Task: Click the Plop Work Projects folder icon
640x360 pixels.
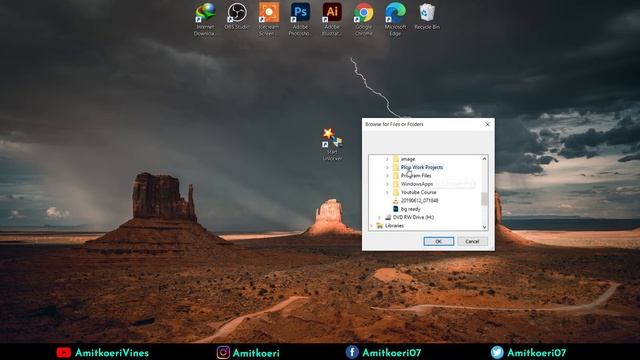Action: point(396,167)
